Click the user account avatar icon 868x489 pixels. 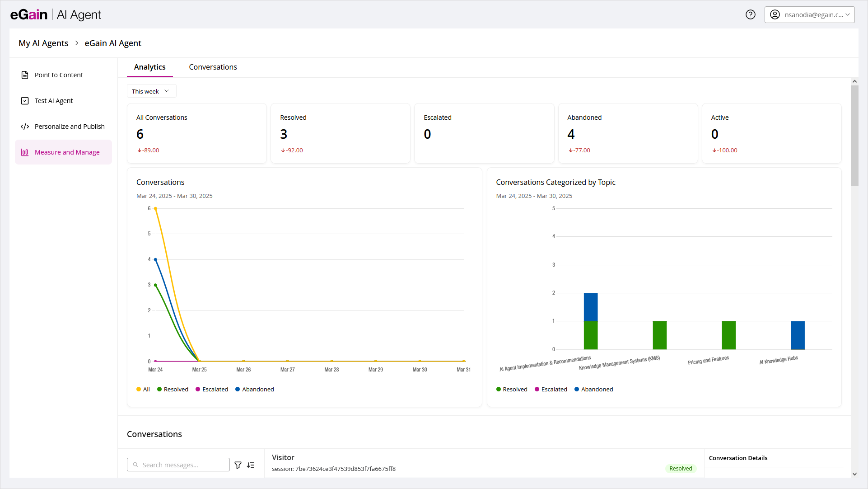pyautogui.click(x=775, y=14)
